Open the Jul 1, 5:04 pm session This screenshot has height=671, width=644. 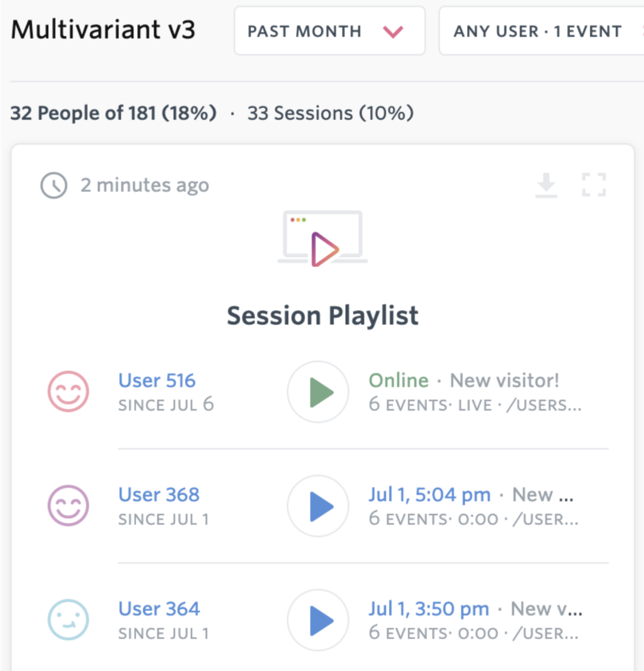coord(429,494)
